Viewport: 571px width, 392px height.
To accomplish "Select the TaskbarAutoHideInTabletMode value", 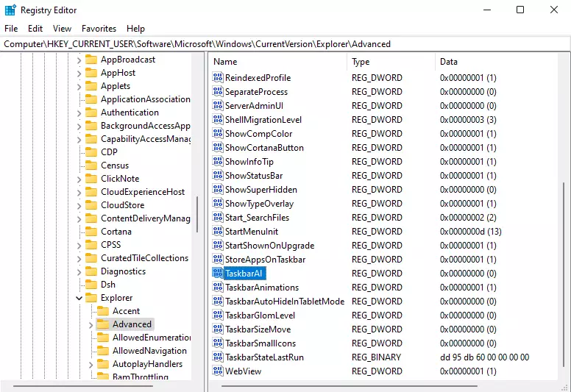I will 285,302.
